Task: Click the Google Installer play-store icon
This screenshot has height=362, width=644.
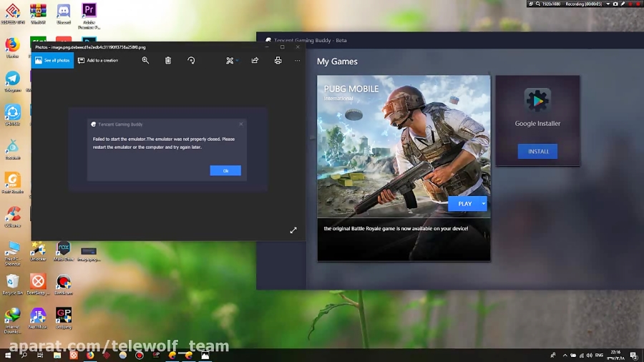Action: [537, 100]
